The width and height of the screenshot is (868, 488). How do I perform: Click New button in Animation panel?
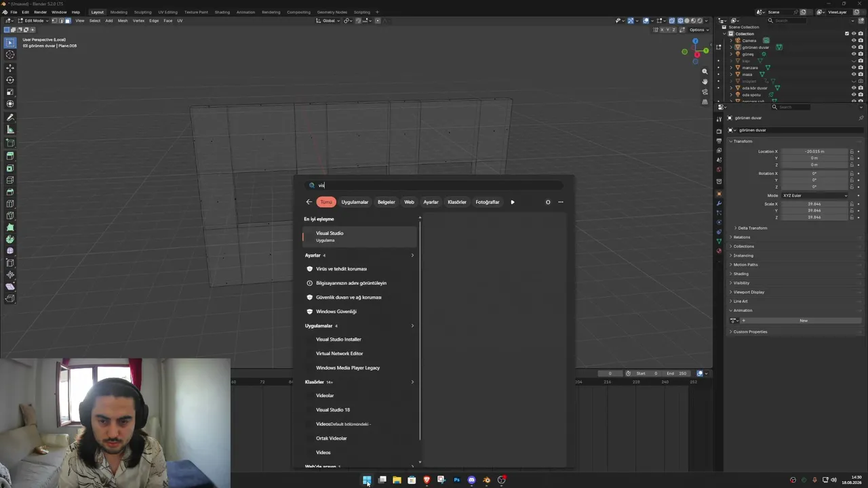[804, 321]
